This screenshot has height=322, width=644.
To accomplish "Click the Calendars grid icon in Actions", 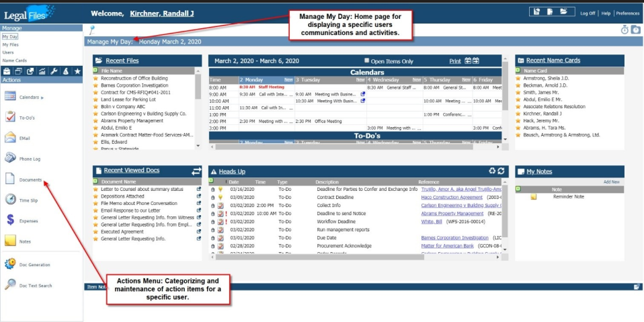I will [10, 97].
